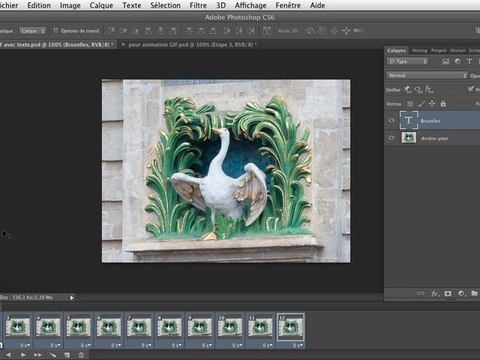Toggle the Options de transf. checkbox

(x=56, y=31)
